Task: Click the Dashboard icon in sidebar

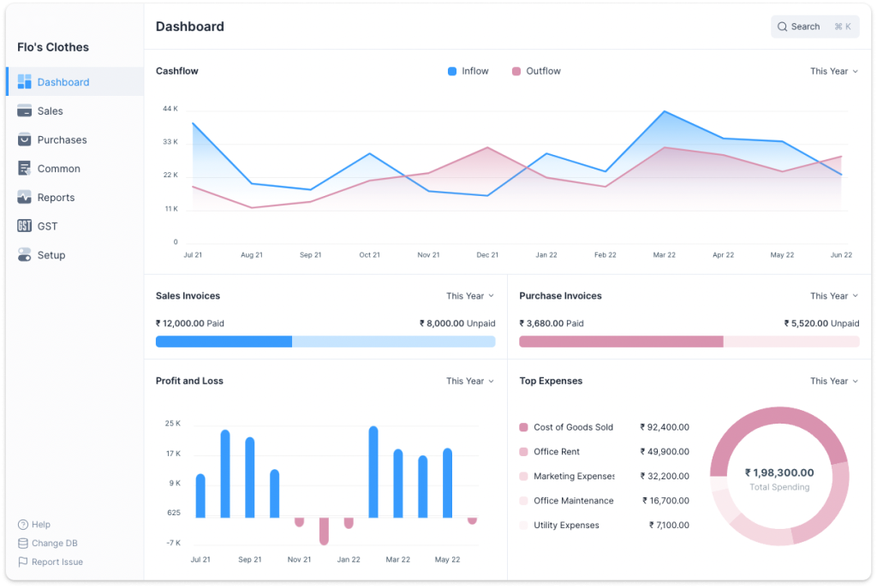Action: tap(24, 82)
